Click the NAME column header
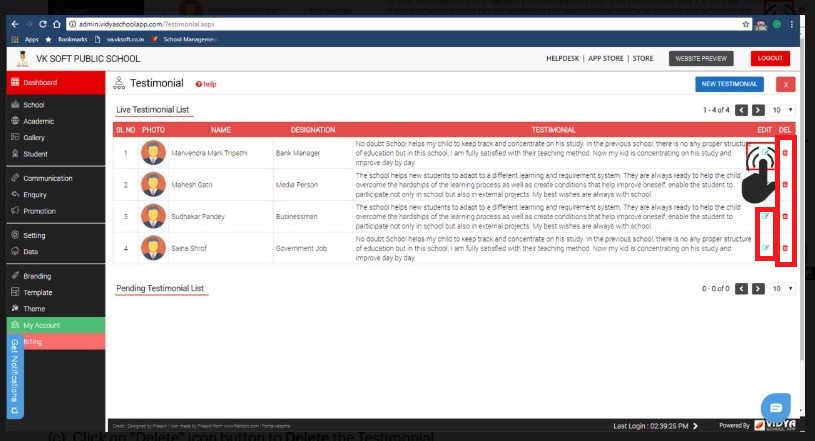Screen dimensions: 815x441 coord(221,130)
